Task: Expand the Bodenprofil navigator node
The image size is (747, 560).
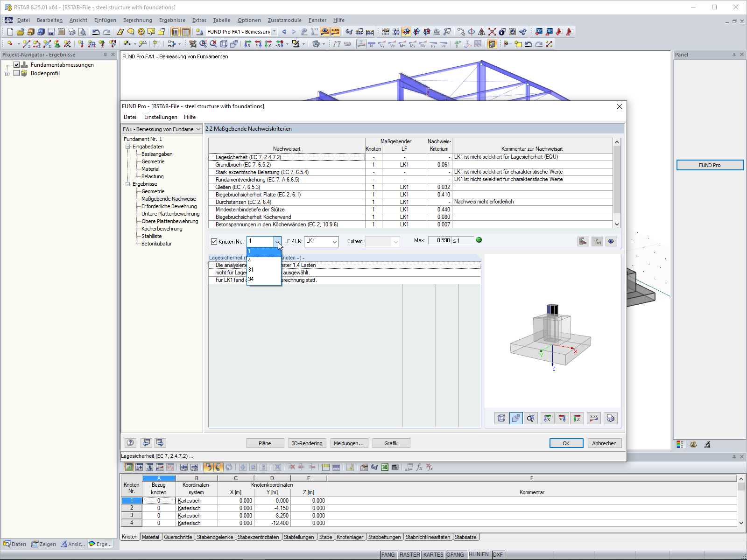Action: coord(7,73)
